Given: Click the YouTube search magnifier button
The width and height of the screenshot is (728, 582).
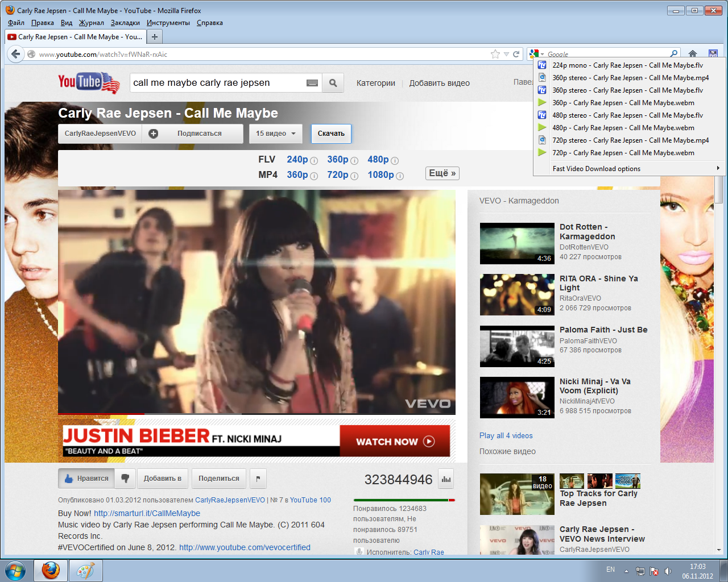Looking at the screenshot, I should (x=333, y=83).
